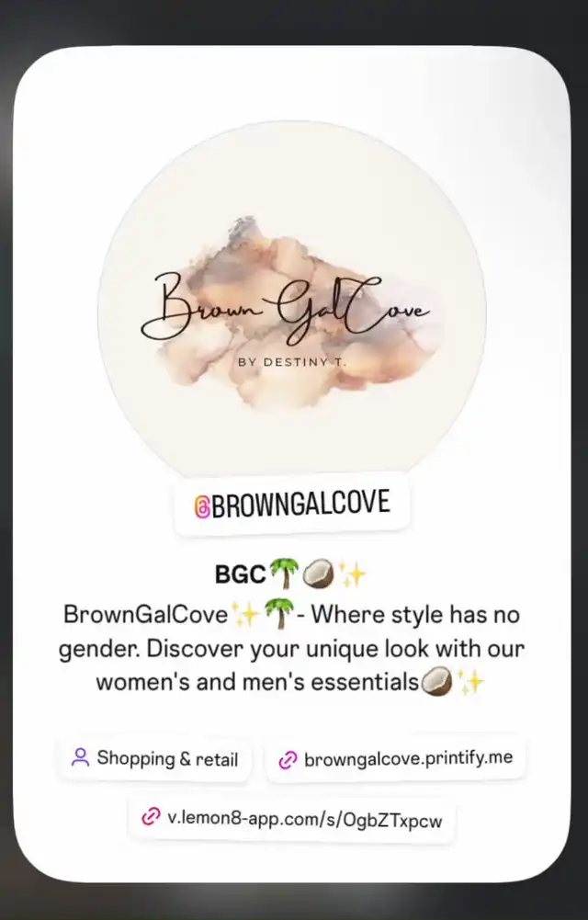This screenshot has width=588, height=920.
Task: Click the link icon beside the lemon8 URL
Action: click(151, 816)
